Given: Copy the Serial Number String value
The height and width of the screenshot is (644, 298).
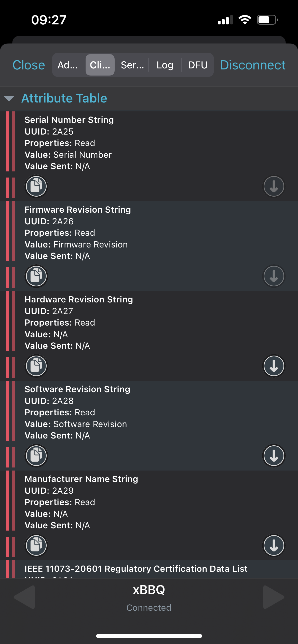Looking at the screenshot, I should pos(36,186).
